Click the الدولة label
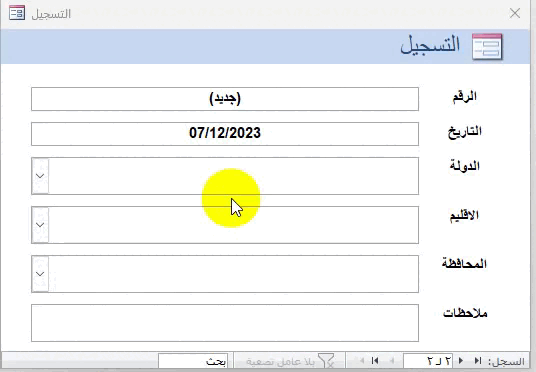Viewport: 536px width, 372px height. [465, 166]
